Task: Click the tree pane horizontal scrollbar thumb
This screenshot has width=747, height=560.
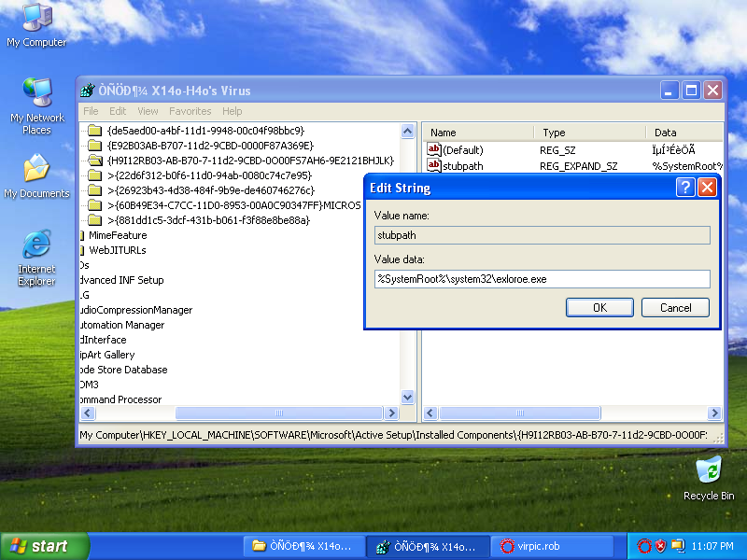Action: [x=279, y=413]
